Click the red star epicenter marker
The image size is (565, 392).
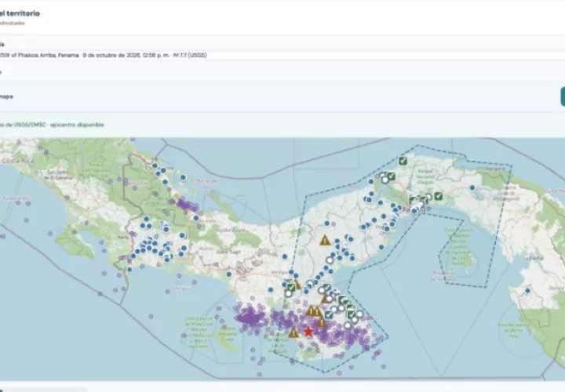click(x=308, y=332)
